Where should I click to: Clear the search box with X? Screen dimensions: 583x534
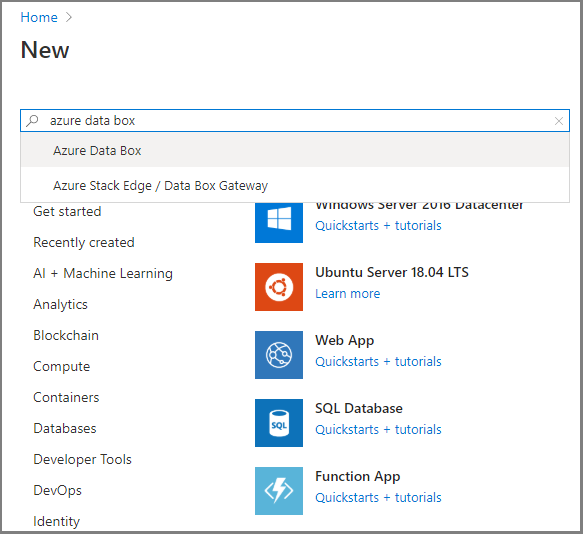click(x=558, y=121)
